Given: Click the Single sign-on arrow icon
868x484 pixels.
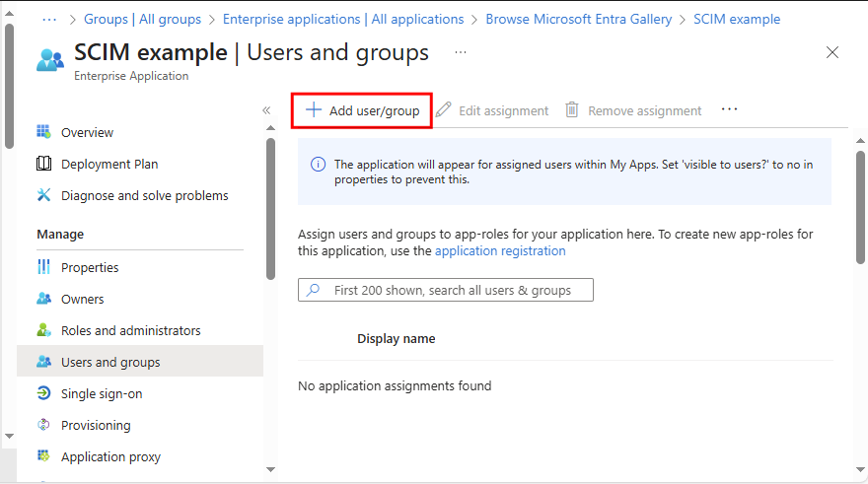Looking at the screenshot, I should point(43,393).
